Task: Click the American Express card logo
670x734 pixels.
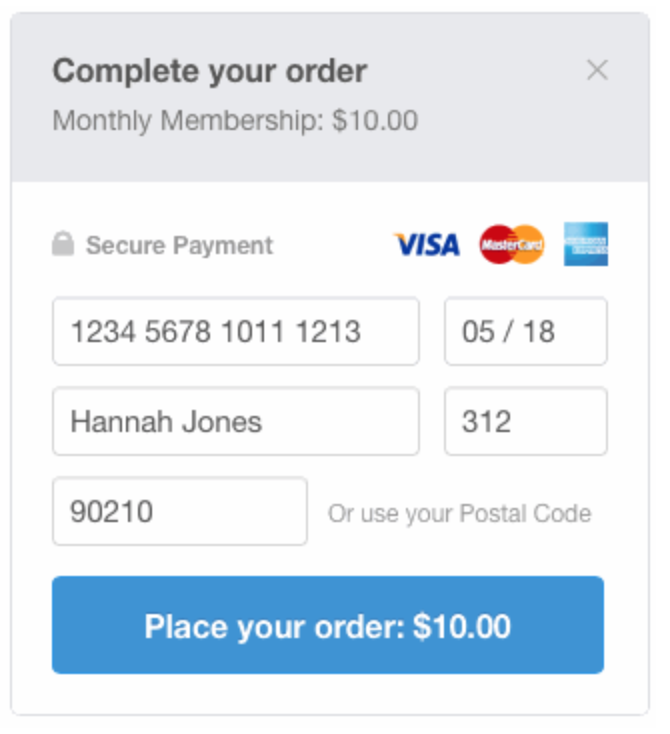Action: pos(585,245)
